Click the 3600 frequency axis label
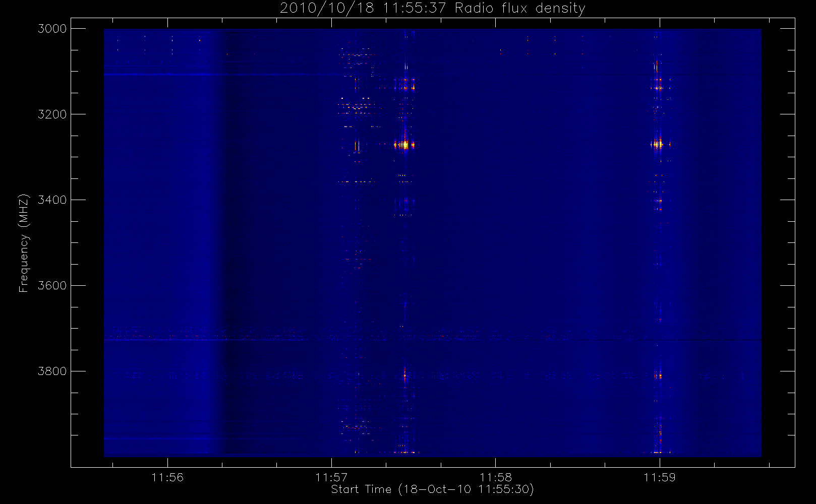Viewport: 816px width, 504px height. click(x=52, y=286)
